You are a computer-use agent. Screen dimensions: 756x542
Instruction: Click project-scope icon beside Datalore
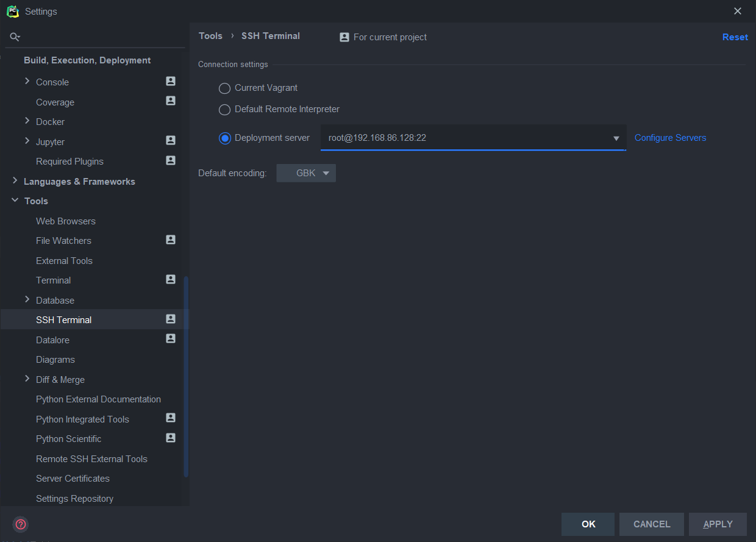(171, 338)
